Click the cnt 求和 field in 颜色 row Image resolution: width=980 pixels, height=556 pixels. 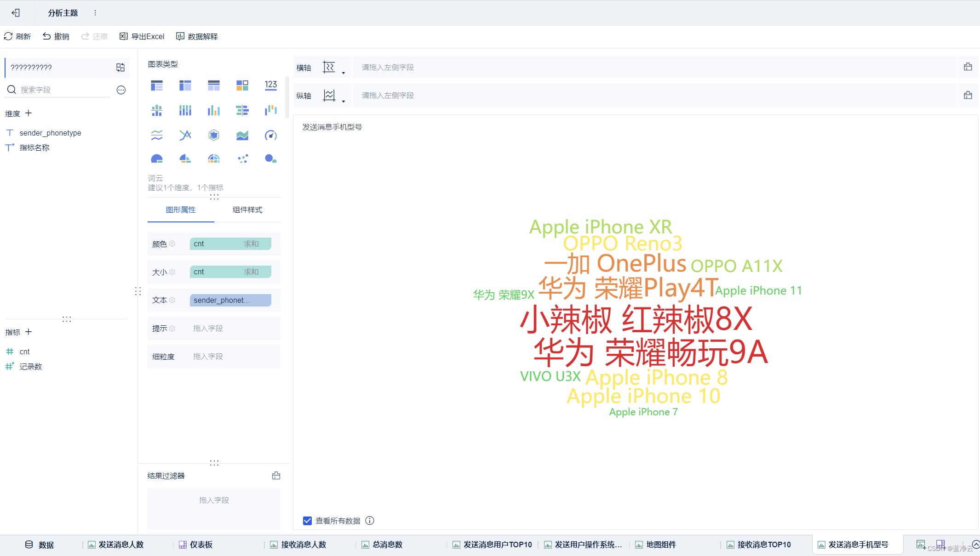(x=230, y=244)
